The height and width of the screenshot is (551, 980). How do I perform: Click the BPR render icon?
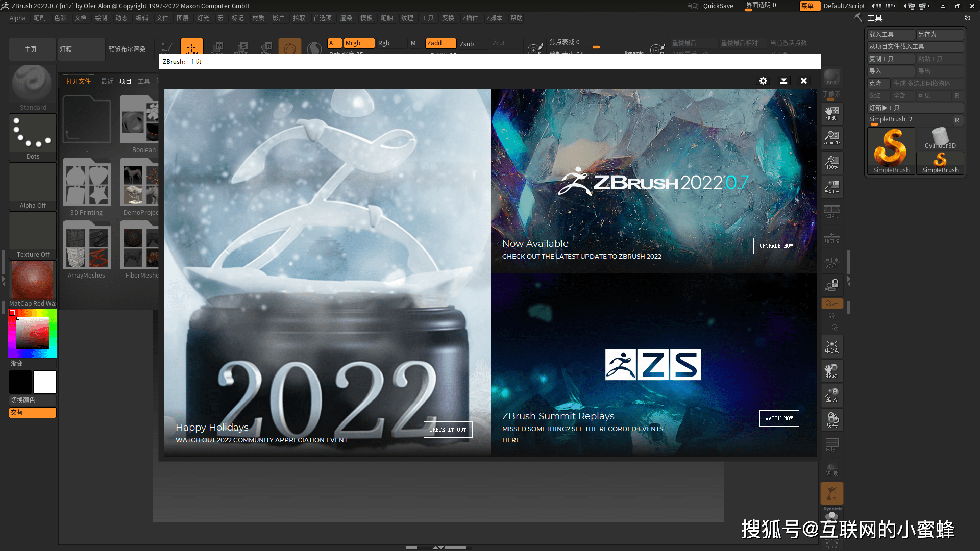click(x=831, y=77)
